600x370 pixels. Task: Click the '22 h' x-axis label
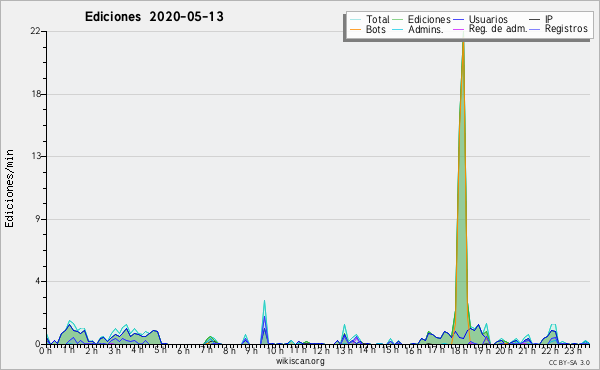click(550, 350)
